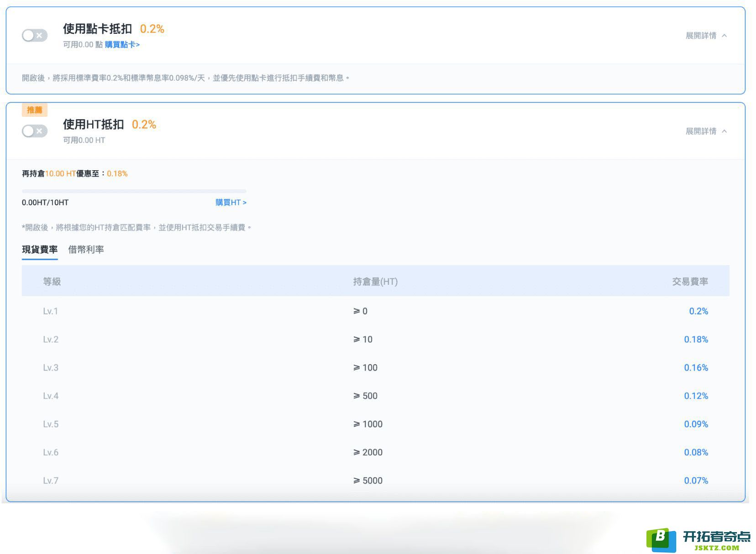The image size is (756, 554).
Task: Open the 購買HT > link
Action: (231, 203)
